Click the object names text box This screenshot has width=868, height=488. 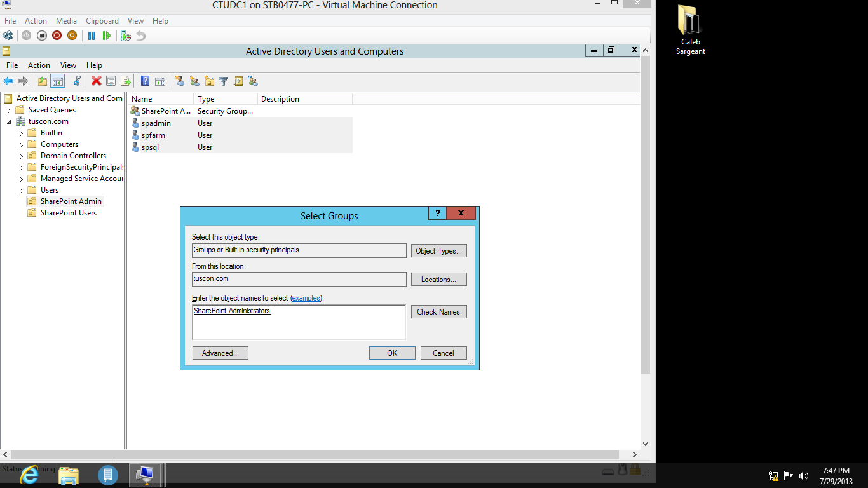(x=299, y=322)
